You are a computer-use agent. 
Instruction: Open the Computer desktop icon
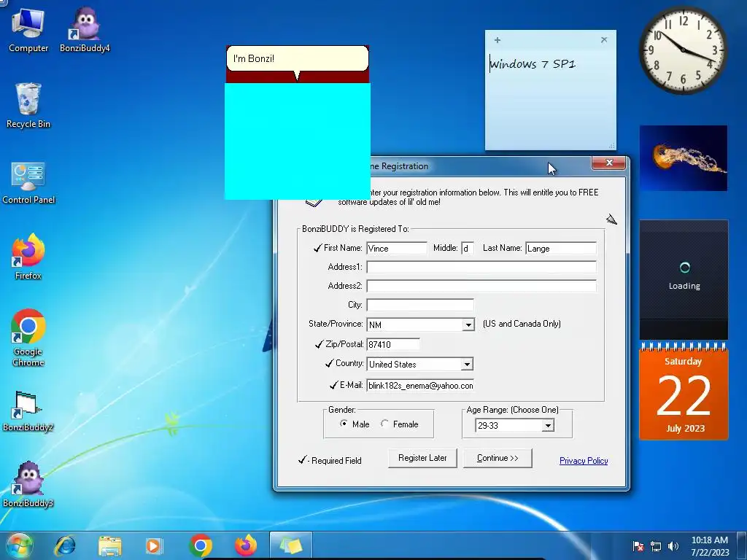point(28,29)
